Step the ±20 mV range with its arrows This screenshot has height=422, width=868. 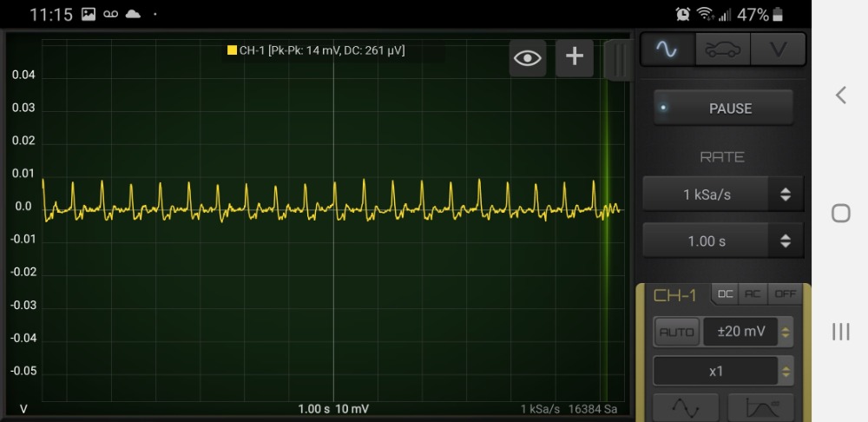click(x=786, y=333)
